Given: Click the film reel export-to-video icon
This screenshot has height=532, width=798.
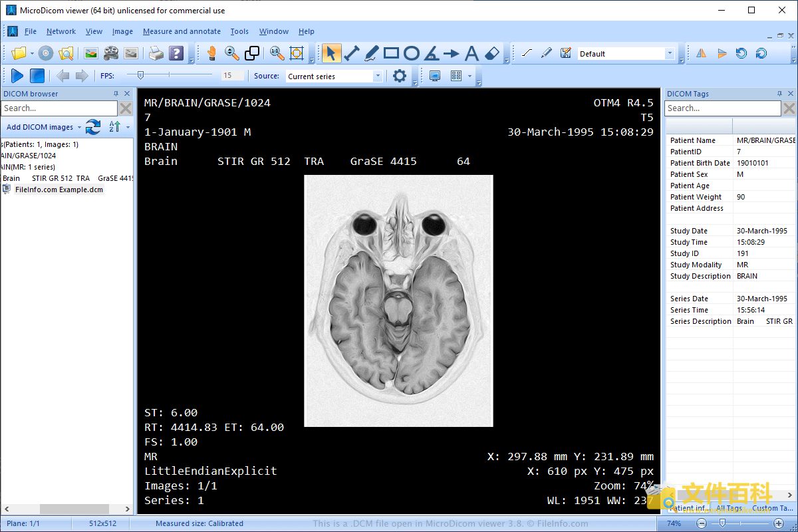Looking at the screenshot, I should (x=111, y=53).
